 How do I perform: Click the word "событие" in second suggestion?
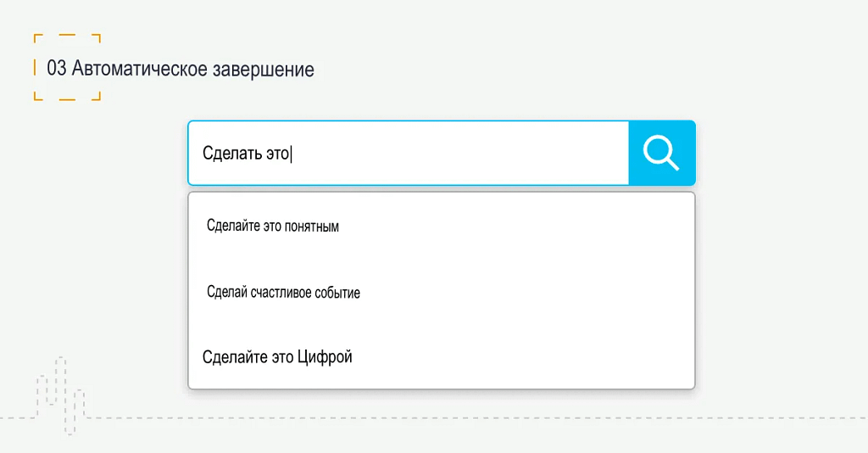(339, 293)
